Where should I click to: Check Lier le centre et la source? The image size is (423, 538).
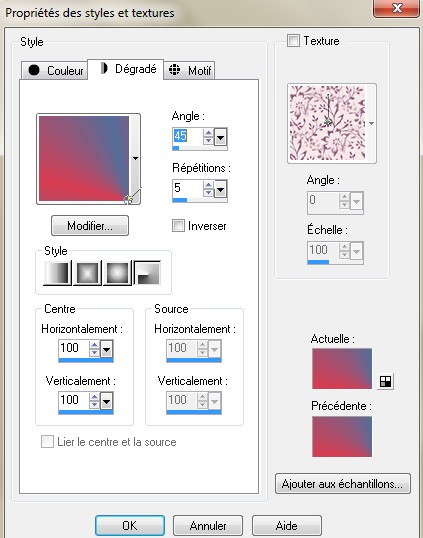pos(47,442)
